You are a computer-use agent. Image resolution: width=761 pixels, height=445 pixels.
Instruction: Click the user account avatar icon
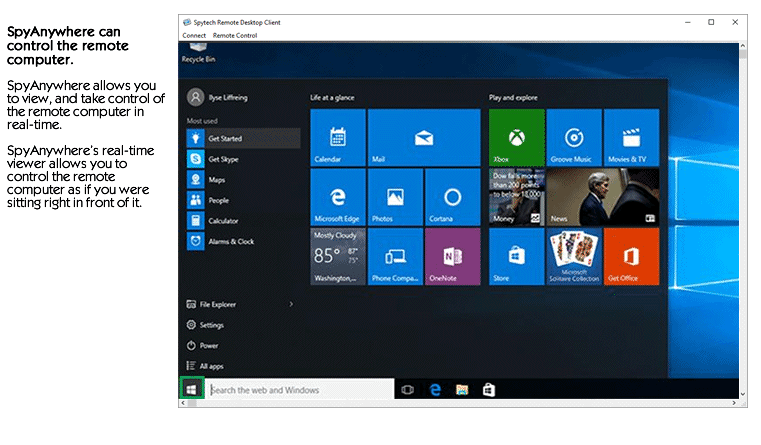click(x=196, y=97)
